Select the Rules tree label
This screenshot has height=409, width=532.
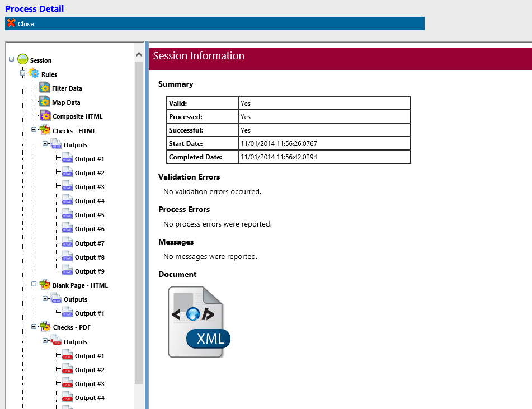pos(49,74)
